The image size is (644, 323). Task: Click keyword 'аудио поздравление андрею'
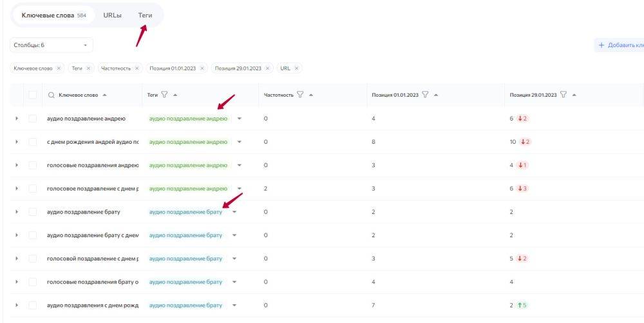(86, 119)
